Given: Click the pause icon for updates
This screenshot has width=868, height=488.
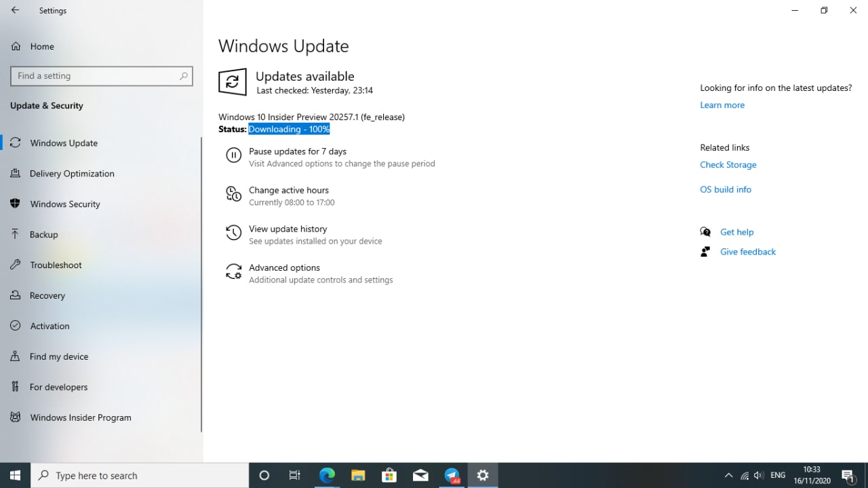Looking at the screenshot, I should pyautogui.click(x=233, y=155).
